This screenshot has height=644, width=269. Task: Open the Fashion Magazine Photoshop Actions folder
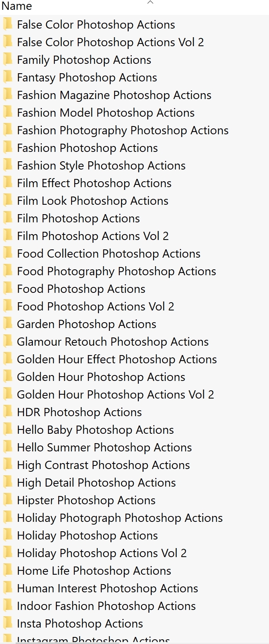pos(114,95)
